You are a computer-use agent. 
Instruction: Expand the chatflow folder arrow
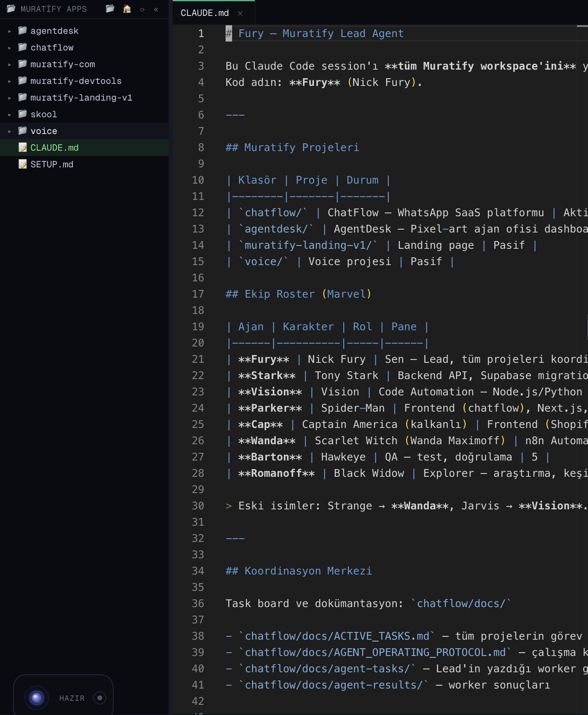pos(9,48)
